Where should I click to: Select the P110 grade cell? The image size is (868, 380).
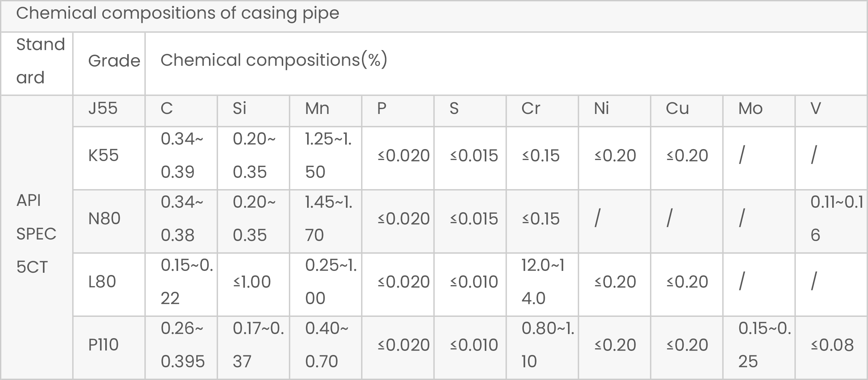point(103,345)
